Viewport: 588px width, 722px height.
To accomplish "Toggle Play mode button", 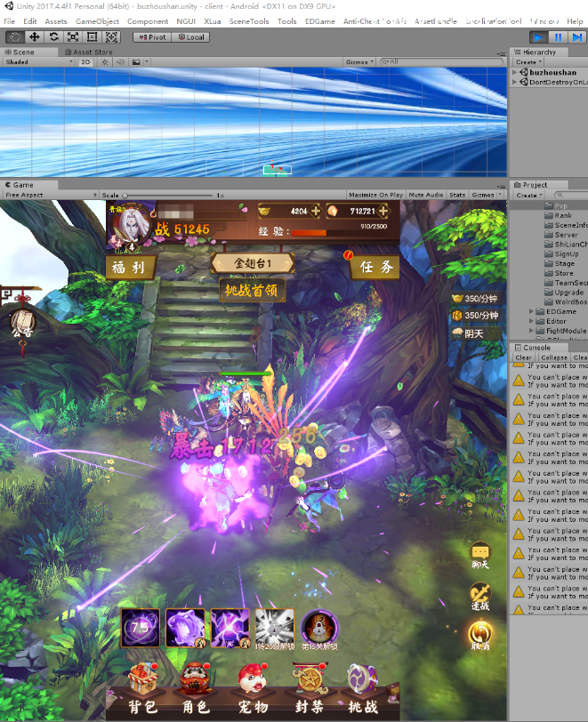I will (x=538, y=36).
